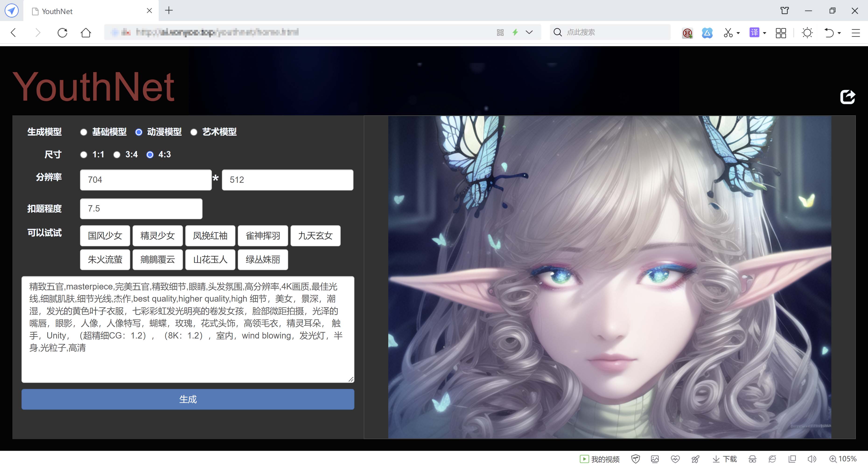This screenshot has width=868, height=469.
Task: Open 下载 downloads in status bar
Action: [725, 459]
